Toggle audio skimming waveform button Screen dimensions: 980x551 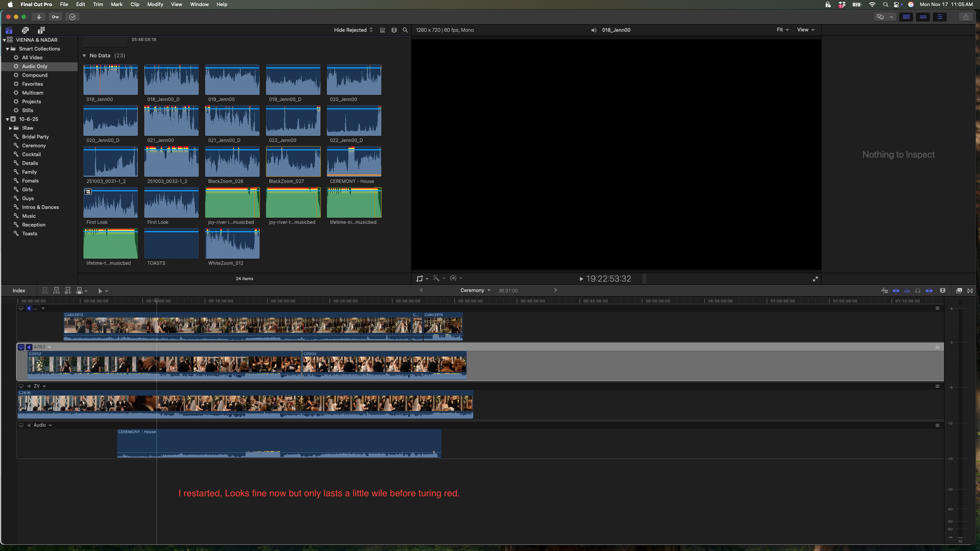pos(907,291)
